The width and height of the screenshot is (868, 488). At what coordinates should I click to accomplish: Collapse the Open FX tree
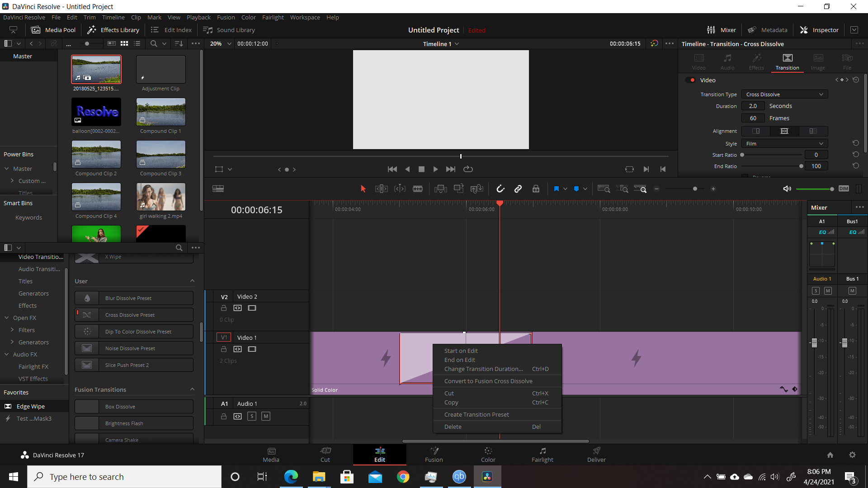7,318
